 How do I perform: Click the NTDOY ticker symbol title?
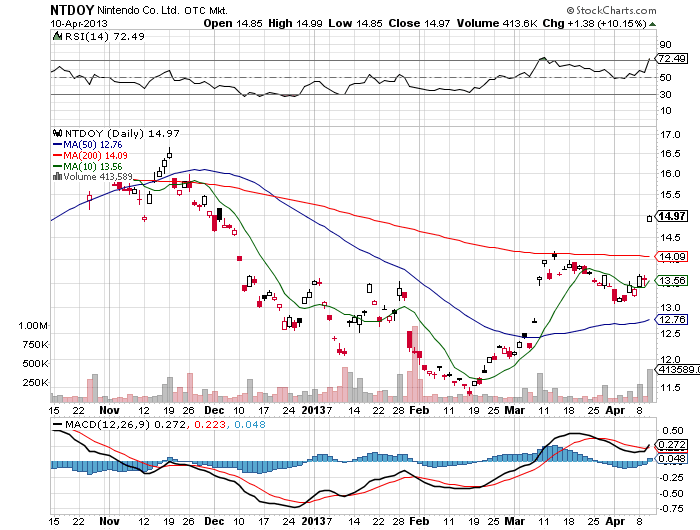pos(72,10)
